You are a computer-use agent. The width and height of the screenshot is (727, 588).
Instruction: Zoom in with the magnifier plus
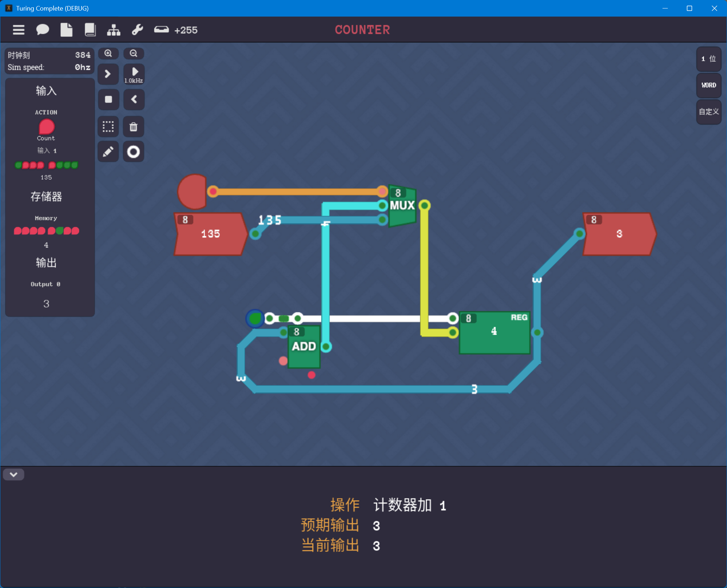(x=108, y=54)
